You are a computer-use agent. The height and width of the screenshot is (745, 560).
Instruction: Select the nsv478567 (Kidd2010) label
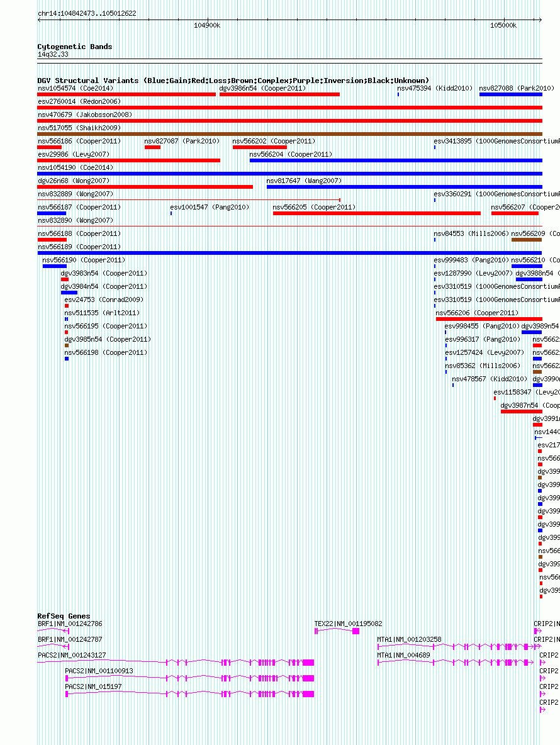tap(490, 379)
